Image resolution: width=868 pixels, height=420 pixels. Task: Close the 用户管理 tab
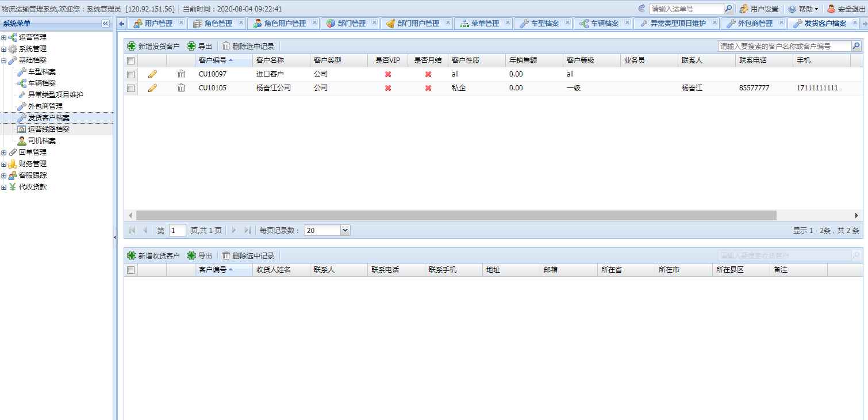click(181, 23)
